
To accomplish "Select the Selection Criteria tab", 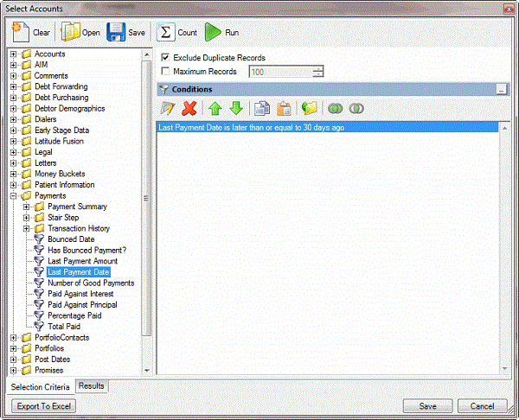I will click(39, 385).
